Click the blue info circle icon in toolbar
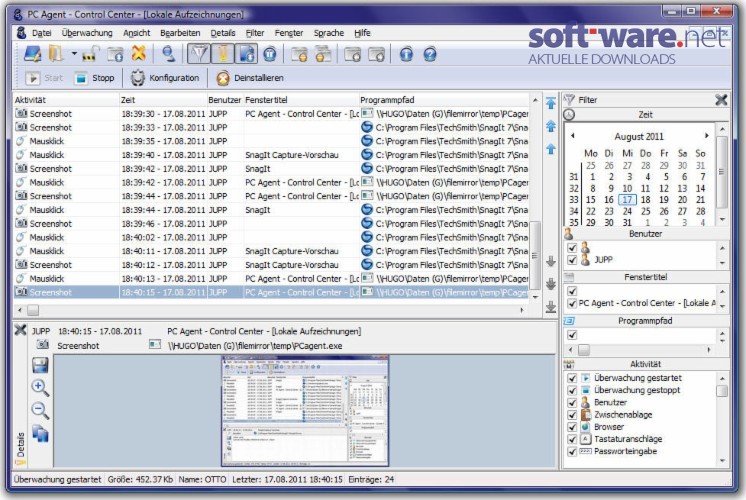746x500 pixels. tap(406, 54)
